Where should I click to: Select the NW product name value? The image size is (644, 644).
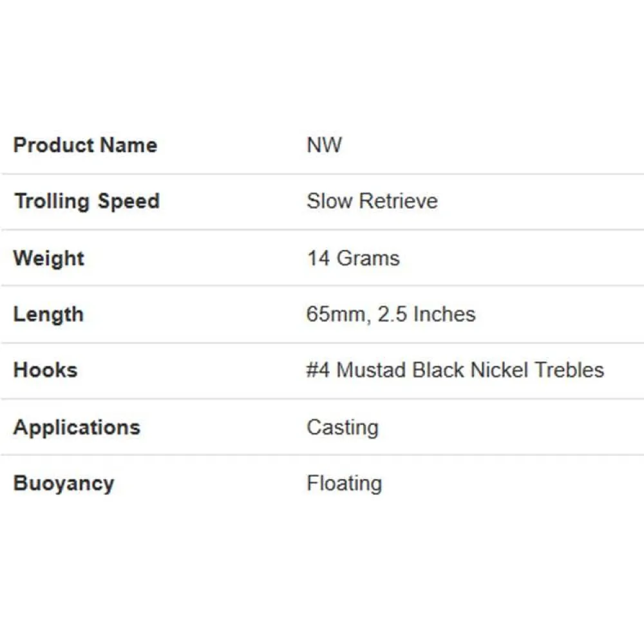click(x=324, y=145)
